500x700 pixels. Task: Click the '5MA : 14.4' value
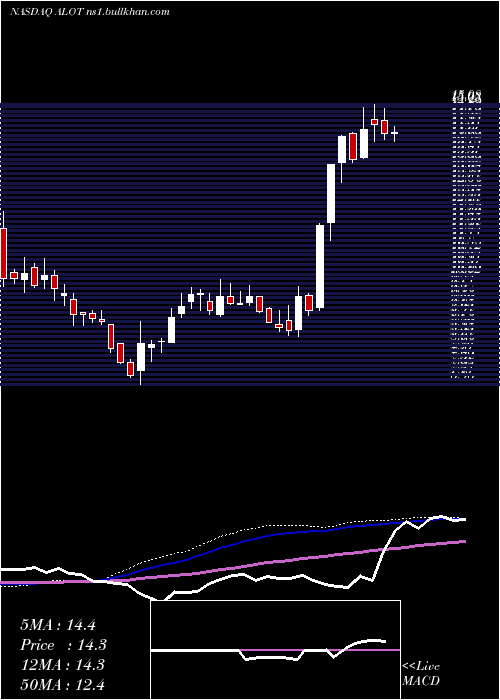click(58, 625)
